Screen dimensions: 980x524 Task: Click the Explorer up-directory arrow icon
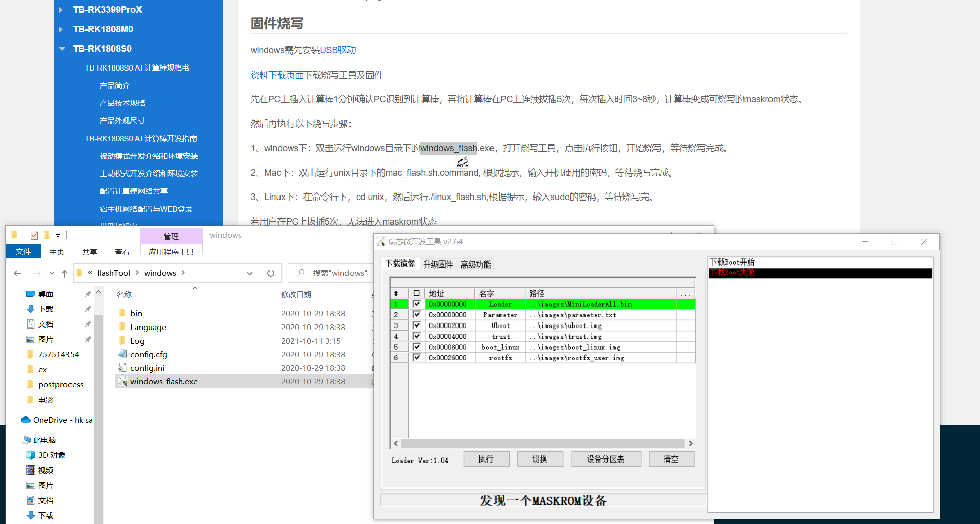coord(65,273)
